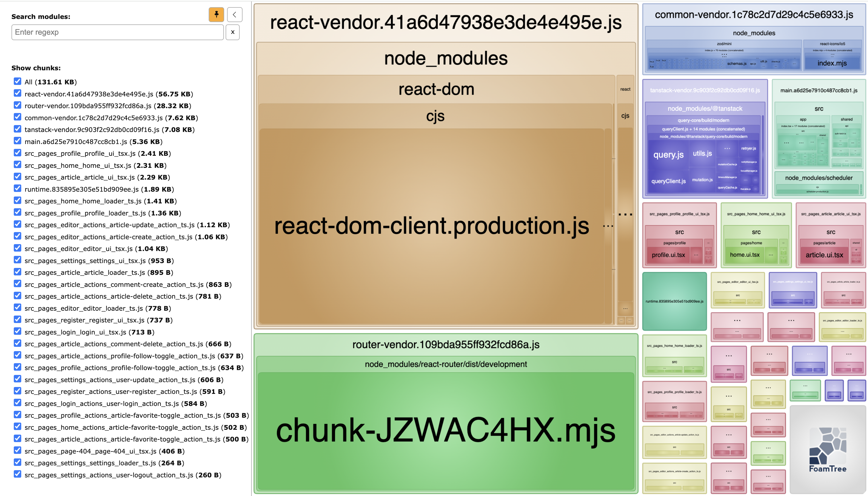The image size is (868, 496).
Task: Toggle the tanstack-vendor chunk checkbox
Action: point(18,129)
